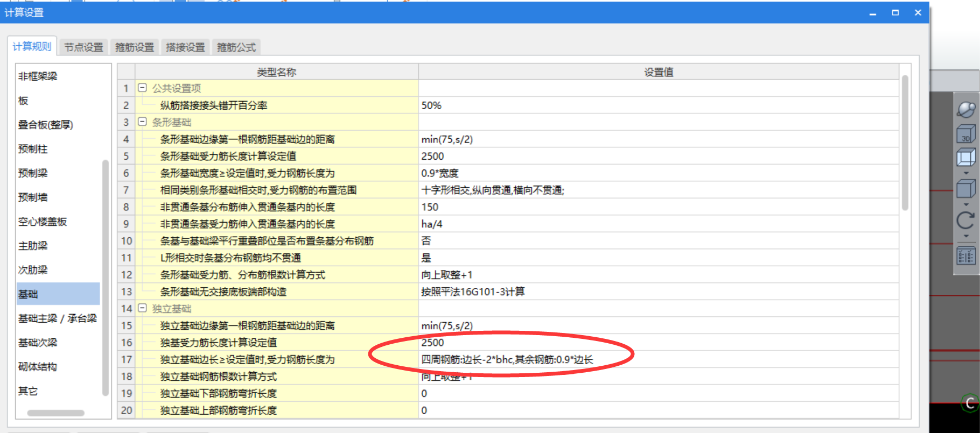Viewport: 980px width, 433px height.
Task: Select 预制墙 in the component list
Action: coord(33,197)
